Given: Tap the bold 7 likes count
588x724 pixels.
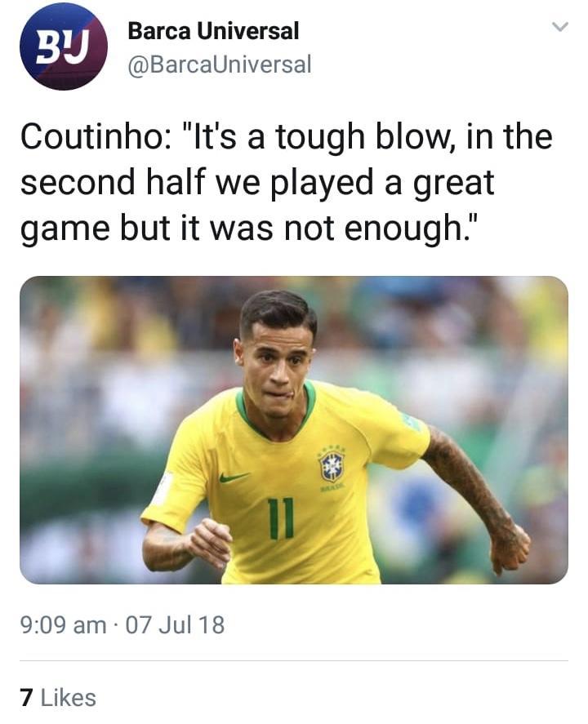Looking at the screenshot, I should coord(26,698).
